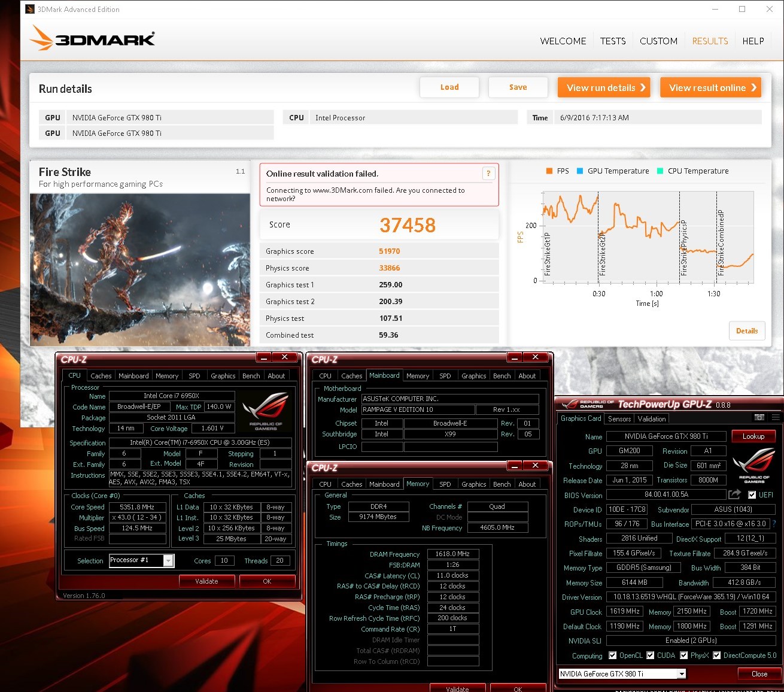Viewport: 784px width, 692px height.
Task: Open About tab in the CPU-Z Memory window
Action: coord(527,484)
